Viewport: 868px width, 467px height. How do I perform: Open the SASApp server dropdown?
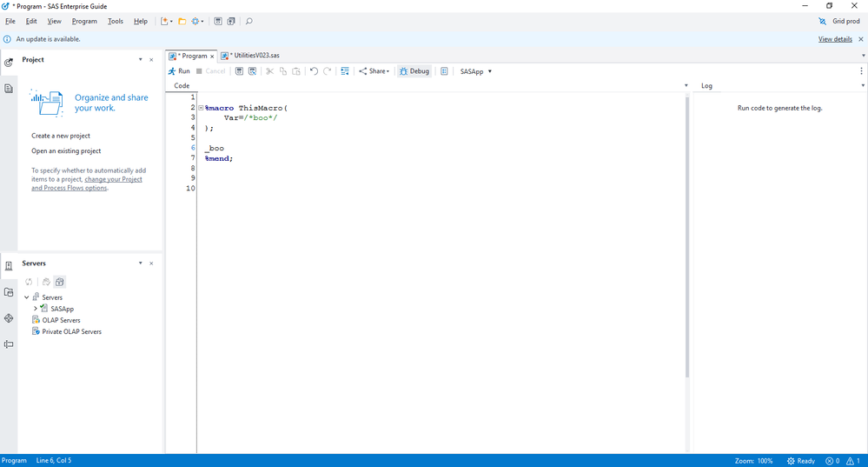click(x=476, y=71)
